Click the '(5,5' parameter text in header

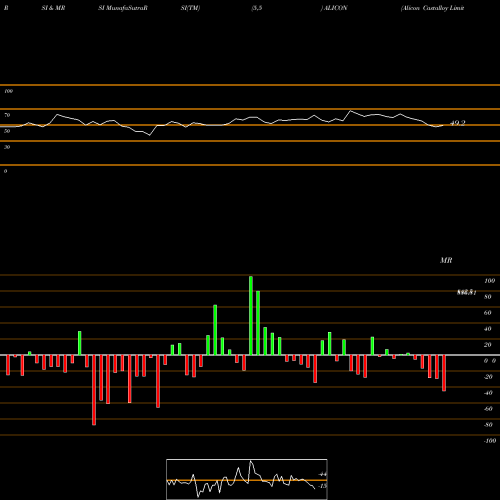pyautogui.click(x=257, y=8)
